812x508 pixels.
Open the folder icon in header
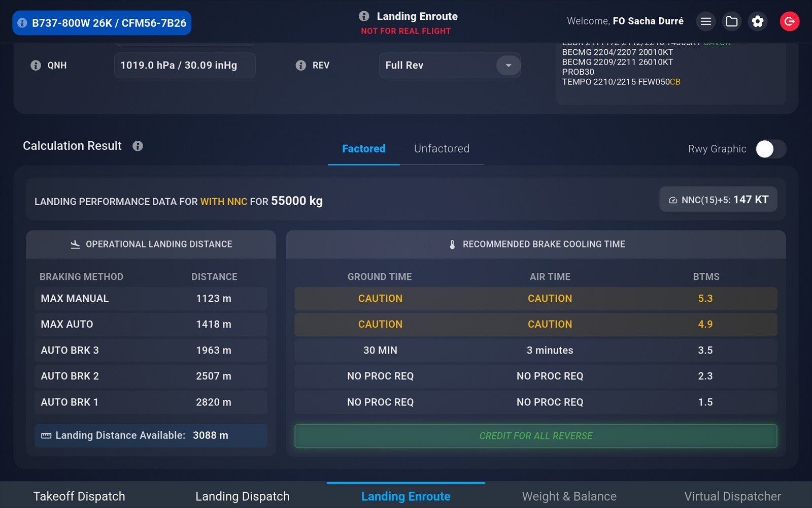pyautogui.click(x=732, y=21)
